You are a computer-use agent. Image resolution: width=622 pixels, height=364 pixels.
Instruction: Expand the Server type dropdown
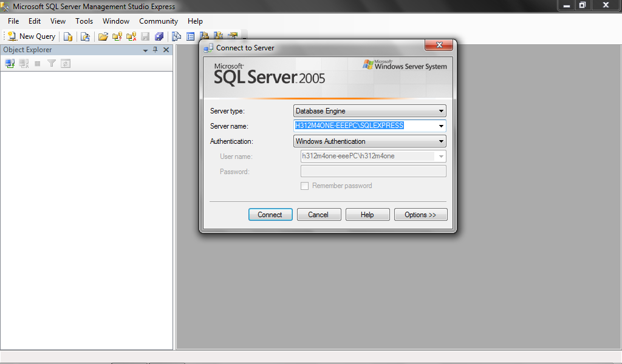click(x=441, y=111)
